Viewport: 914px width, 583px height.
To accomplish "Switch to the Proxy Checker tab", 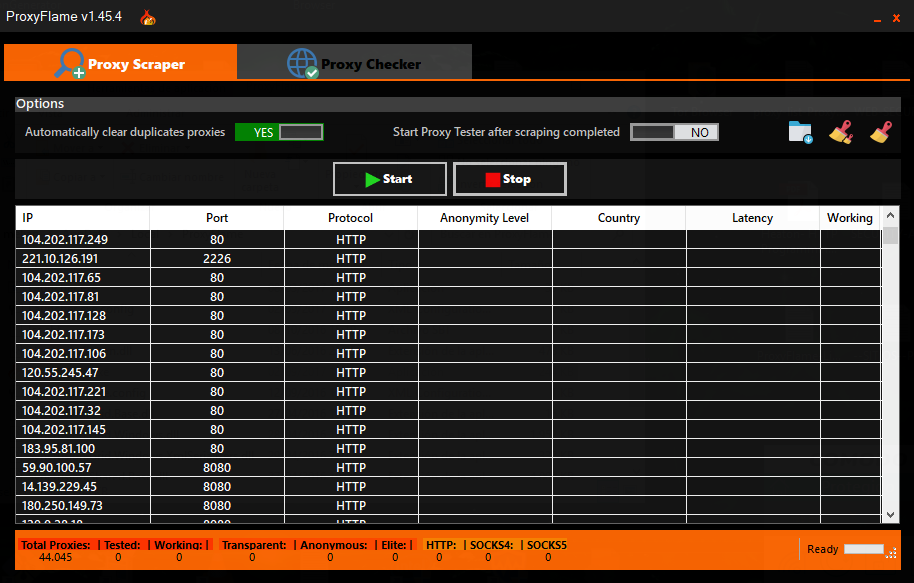I will tap(354, 62).
